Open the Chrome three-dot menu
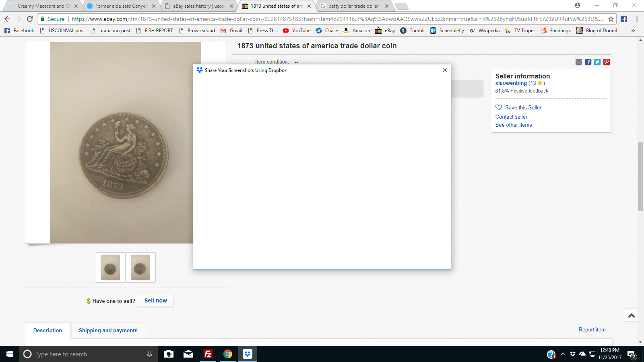This screenshot has width=644, height=362. click(x=637, y=19)
